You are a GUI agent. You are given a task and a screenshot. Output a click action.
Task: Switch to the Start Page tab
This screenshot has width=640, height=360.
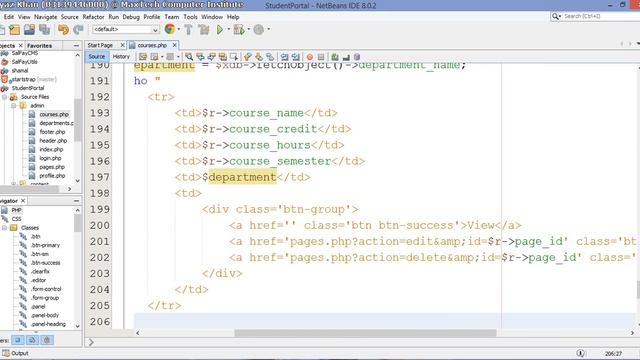[x=100, y=45]
